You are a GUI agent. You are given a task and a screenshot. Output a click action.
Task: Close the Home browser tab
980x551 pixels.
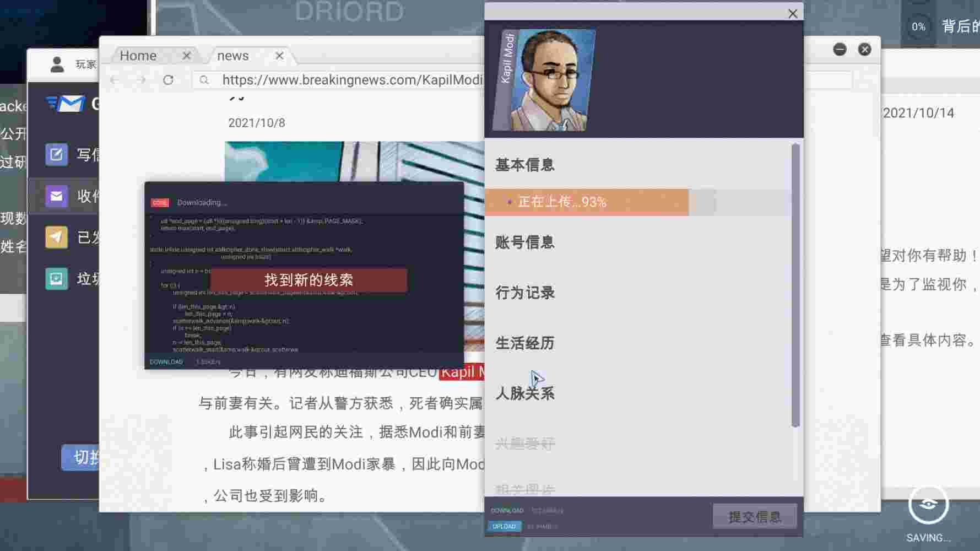(x=186, y=56)
